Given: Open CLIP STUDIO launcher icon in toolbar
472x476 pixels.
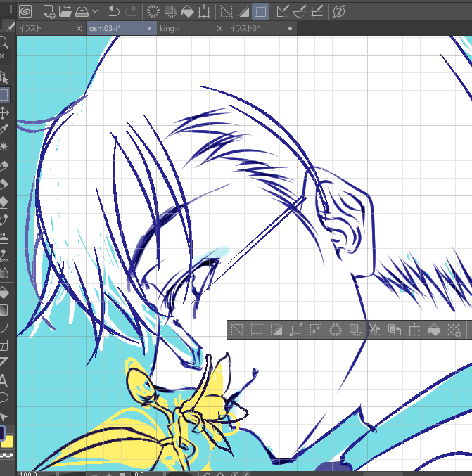Looking at the screenshot, I should [x=25, y=11].
